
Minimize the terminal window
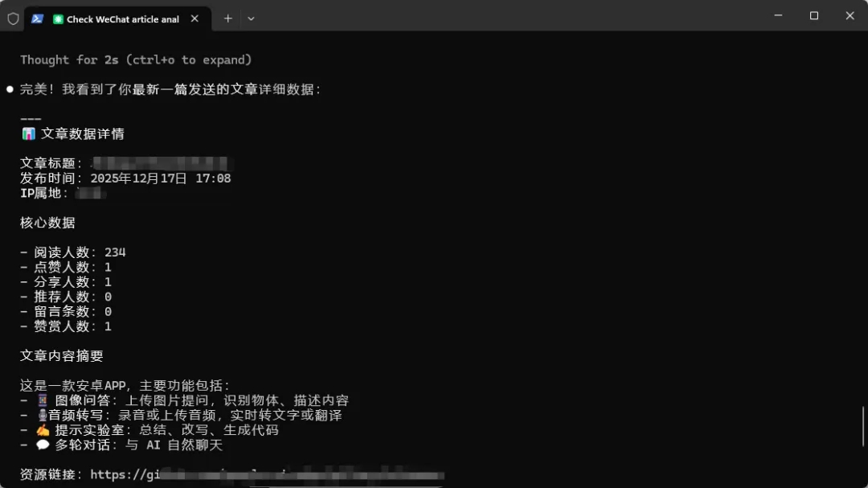[x=778, y=15]
